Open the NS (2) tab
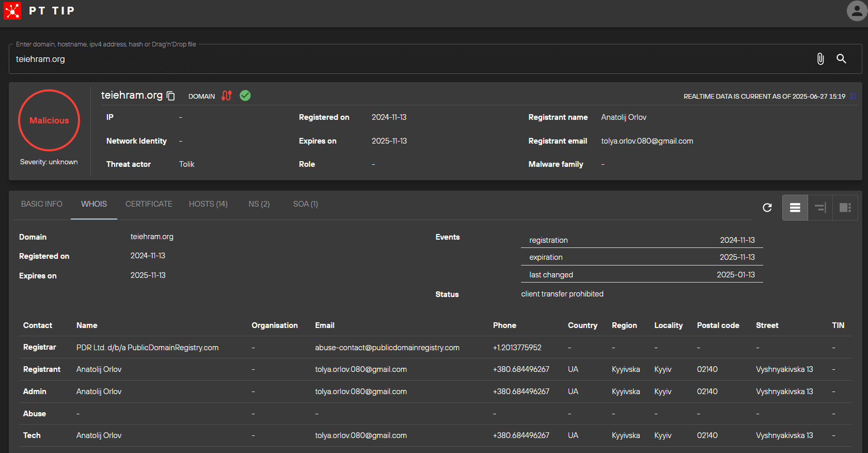 tap(259, 204)
